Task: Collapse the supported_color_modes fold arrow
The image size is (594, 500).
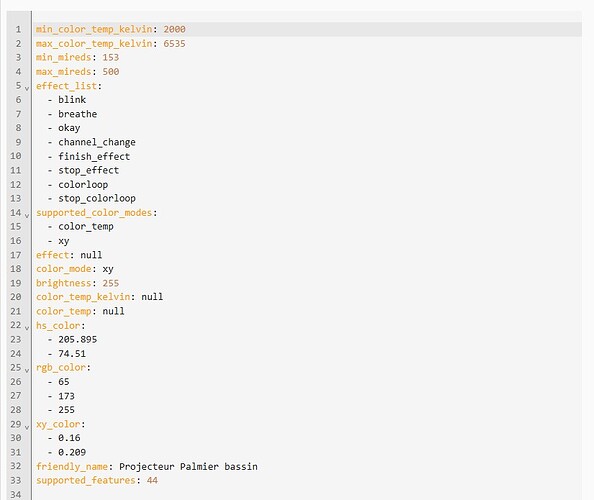Action: coord(27,216)
